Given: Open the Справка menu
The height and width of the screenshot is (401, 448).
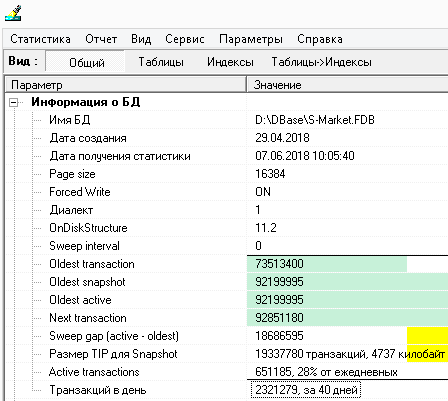Looking at the screenshot, I should tap(320, 39).
